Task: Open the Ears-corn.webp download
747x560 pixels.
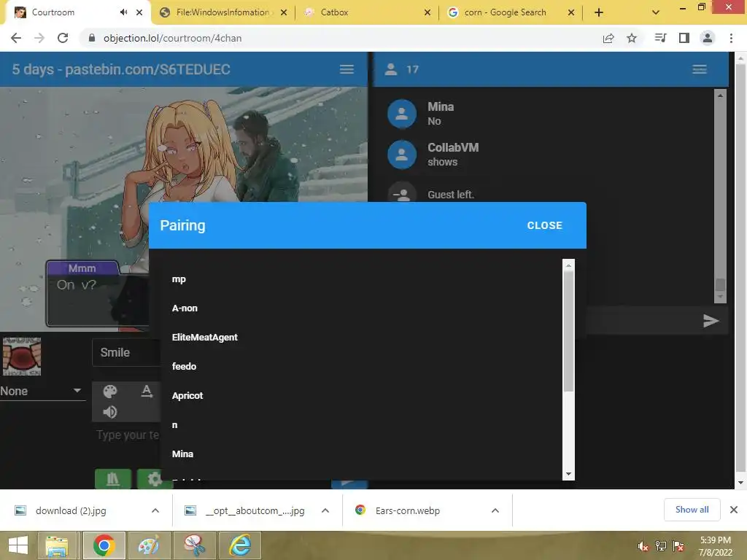Action: pyautogui.click(x=407, y=510)
